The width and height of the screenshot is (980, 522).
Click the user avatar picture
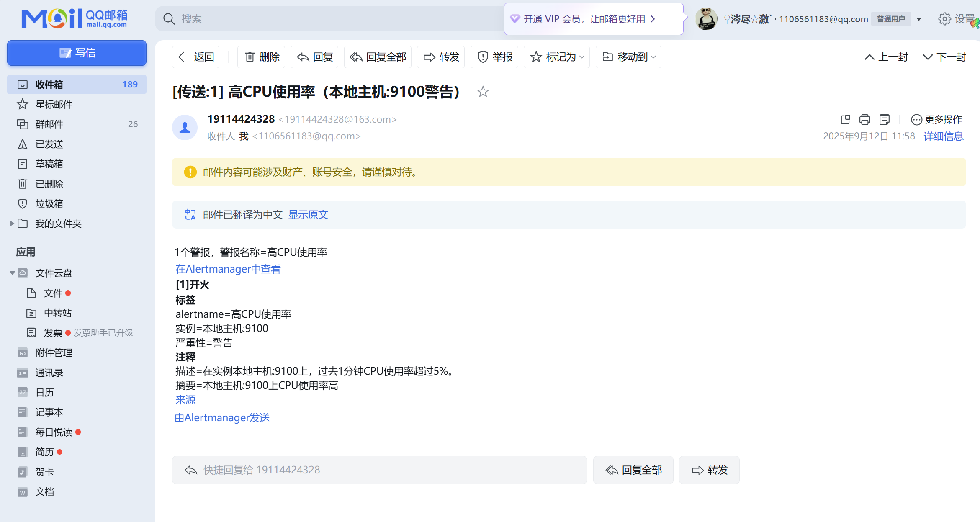pyautogui.click(x=707, y=19)
